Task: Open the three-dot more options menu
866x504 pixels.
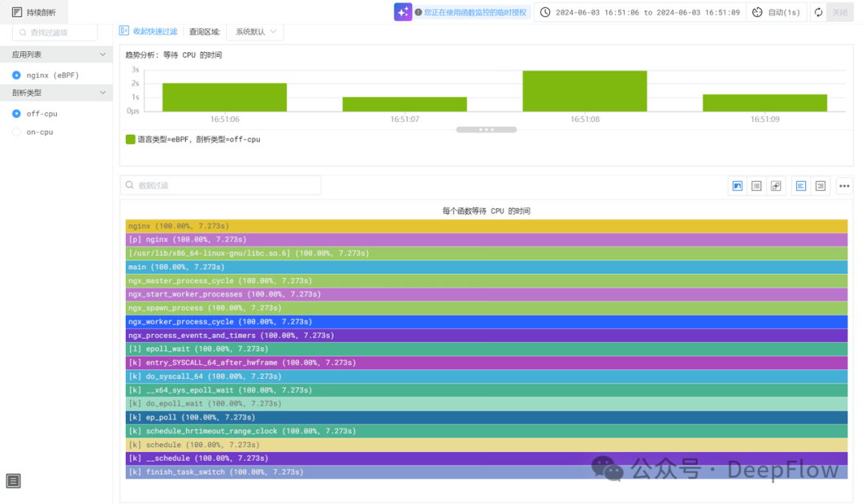Action: (x=844, y=186)
